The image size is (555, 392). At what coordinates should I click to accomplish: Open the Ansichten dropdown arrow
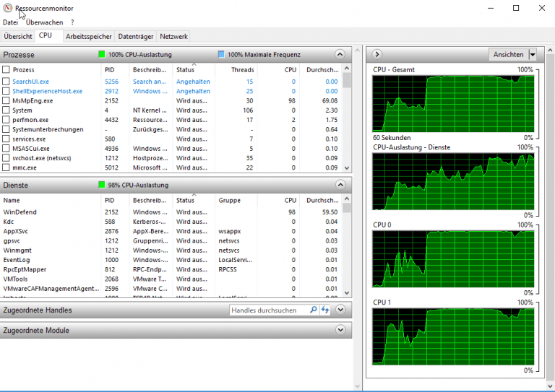(533, 54)
